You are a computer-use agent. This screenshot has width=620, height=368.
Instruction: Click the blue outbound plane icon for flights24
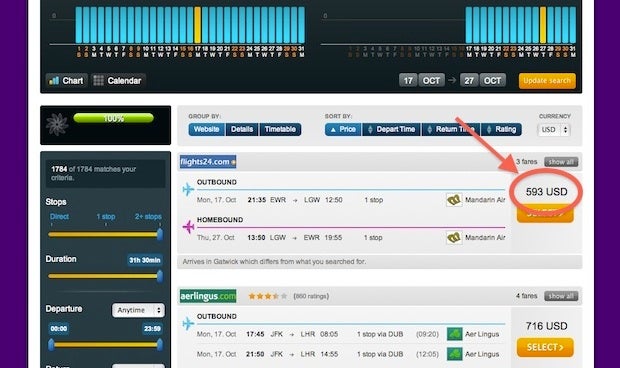pos(189,189)
